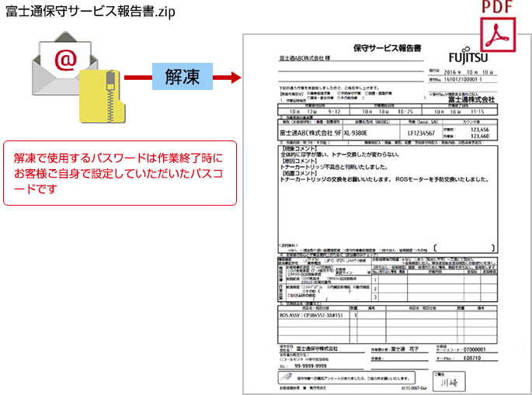Image resolution: width=532 pixels, height=395 pixels.
Task: Click the issue date 2016年 10月 18日
Action: [468, 72]
